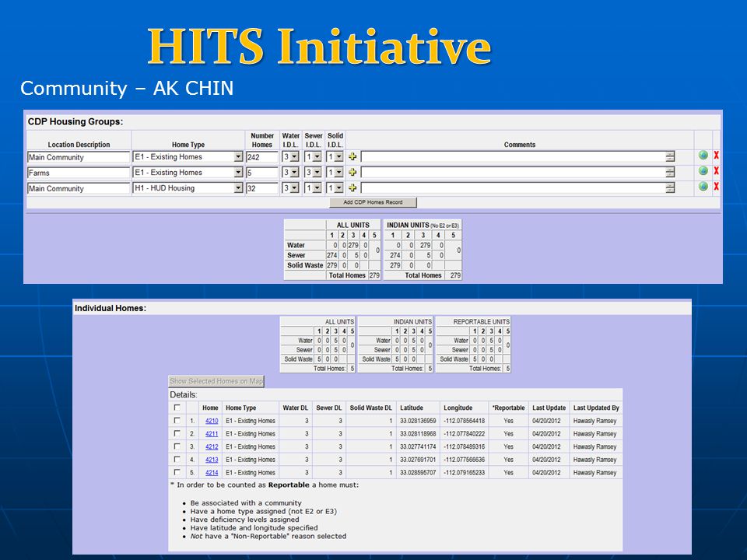747x560 pixels.
Task: Click the Water DL column header
Action: [x=296, y=408]
